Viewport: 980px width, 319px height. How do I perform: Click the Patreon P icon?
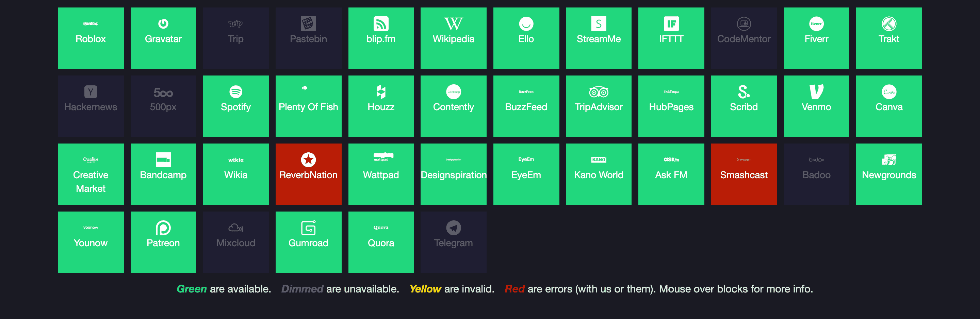click(x=163, y=228)
